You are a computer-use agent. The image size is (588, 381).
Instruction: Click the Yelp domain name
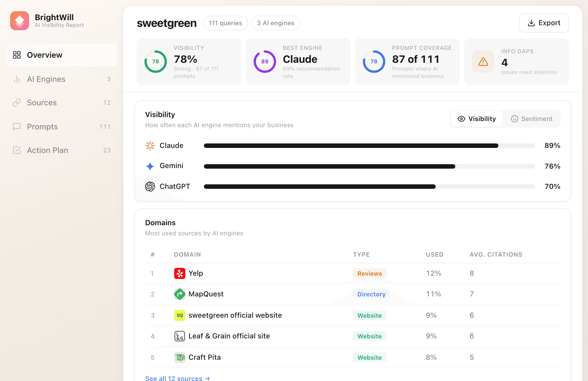click(x=196, y=273)
